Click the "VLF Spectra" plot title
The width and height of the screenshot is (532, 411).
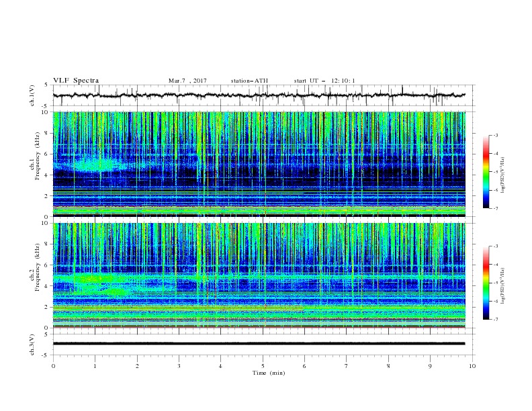coord(76,81)
